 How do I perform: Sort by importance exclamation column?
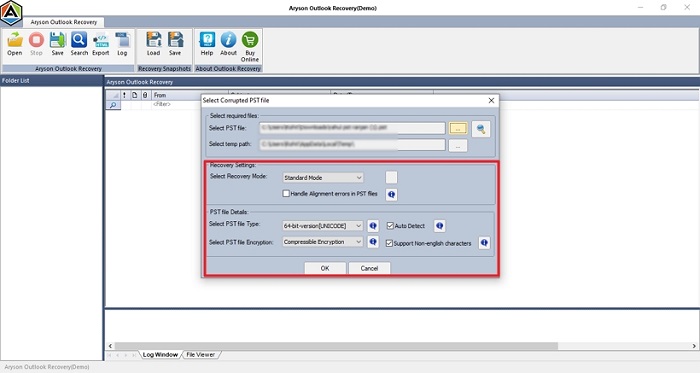coord(124,95)
